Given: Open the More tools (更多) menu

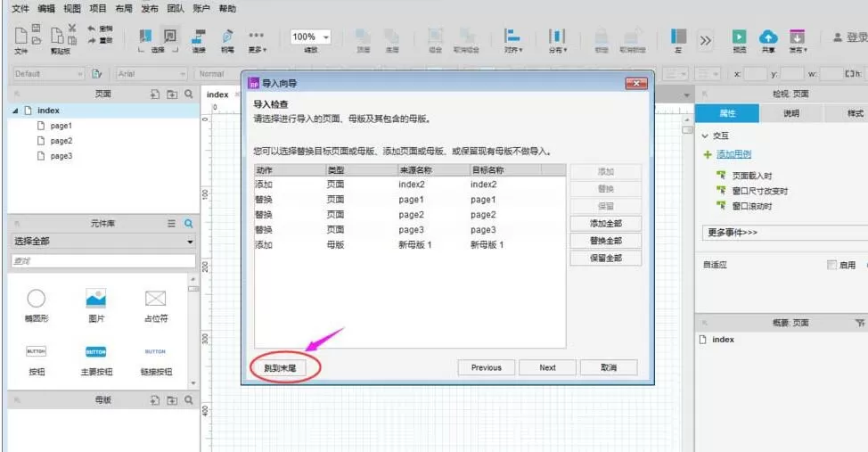Looking at the screenshot, I should (x=257, y=40).
